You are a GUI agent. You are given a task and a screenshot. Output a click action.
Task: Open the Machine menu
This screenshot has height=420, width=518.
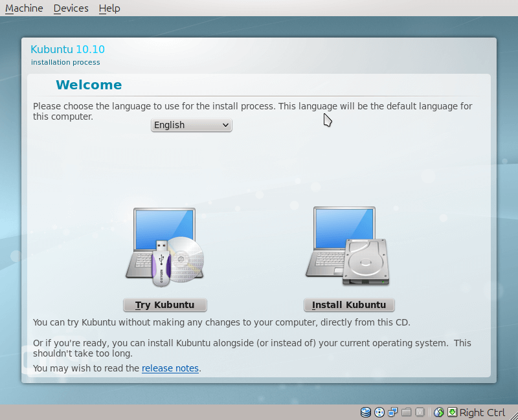pos(24,8)
